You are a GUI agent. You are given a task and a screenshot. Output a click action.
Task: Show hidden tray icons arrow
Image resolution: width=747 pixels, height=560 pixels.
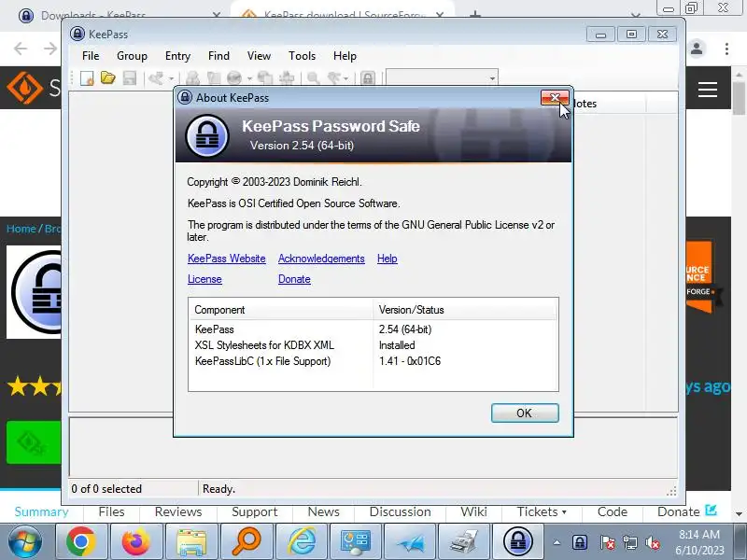[557, 542]
